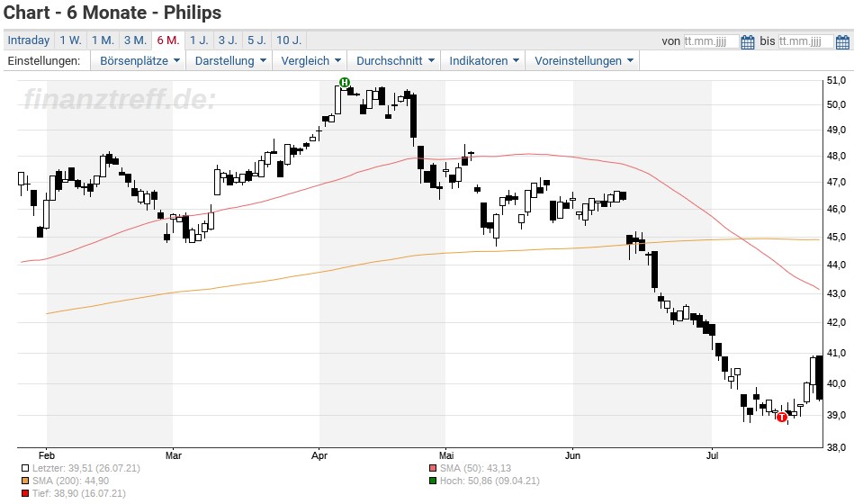Click 'Letzter: 39,51 (26.07.21)' legend text
854x504 pixels.
86,468
